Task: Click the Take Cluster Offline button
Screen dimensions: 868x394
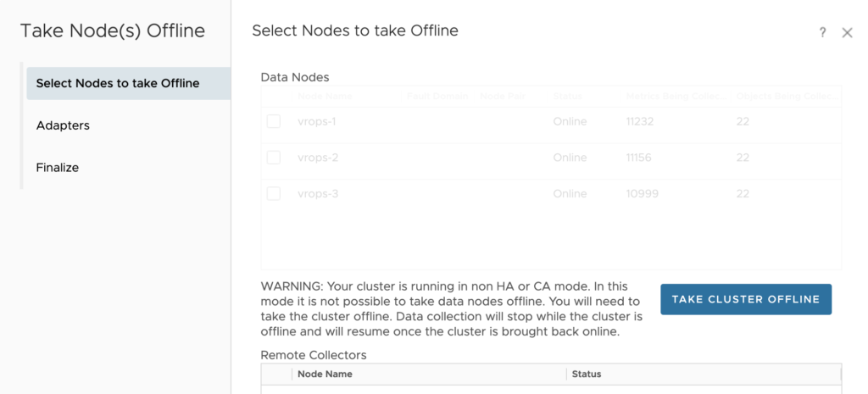Action: [x=745, y=299]
